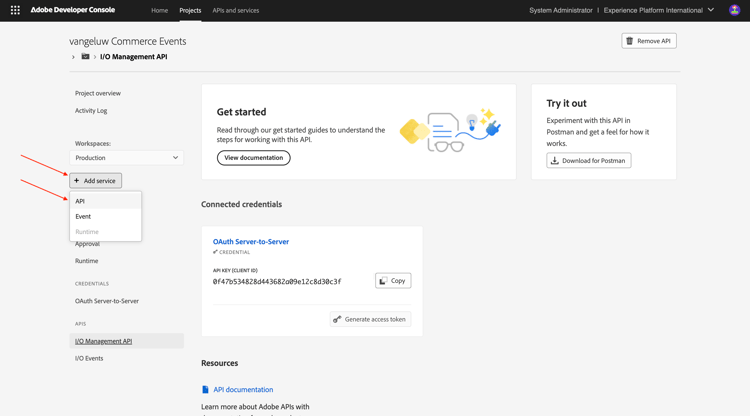Open Runtime in left sidebar
This screenshot has height=416, width=750.
click(x=87, y=261)
